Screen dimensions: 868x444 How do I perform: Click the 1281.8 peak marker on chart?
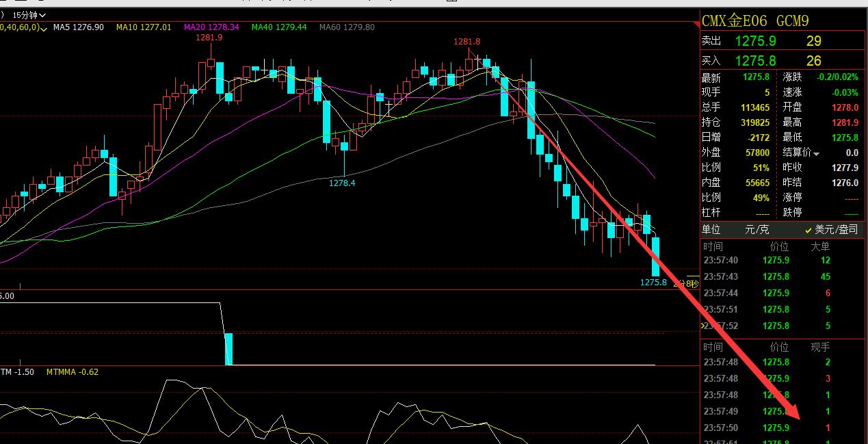click(x=466, y=42)
